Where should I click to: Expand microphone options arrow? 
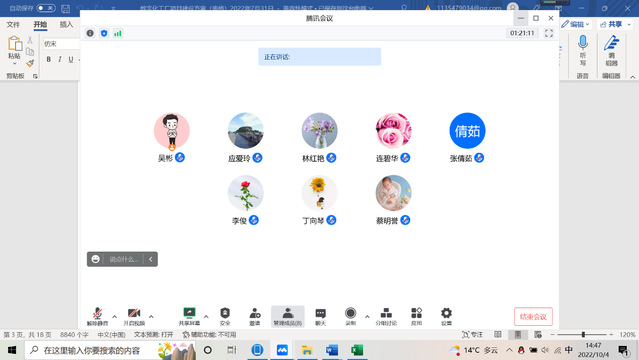(x=115, y=316)
